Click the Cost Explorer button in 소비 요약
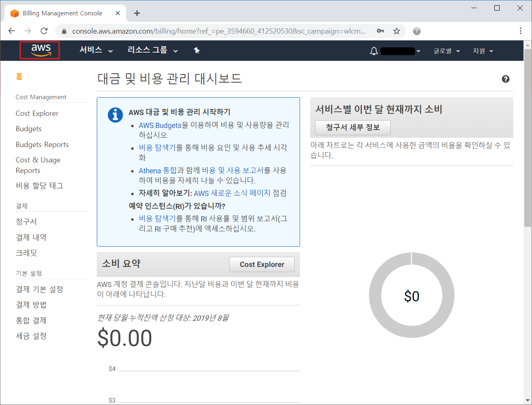 (x=262, y=264)
